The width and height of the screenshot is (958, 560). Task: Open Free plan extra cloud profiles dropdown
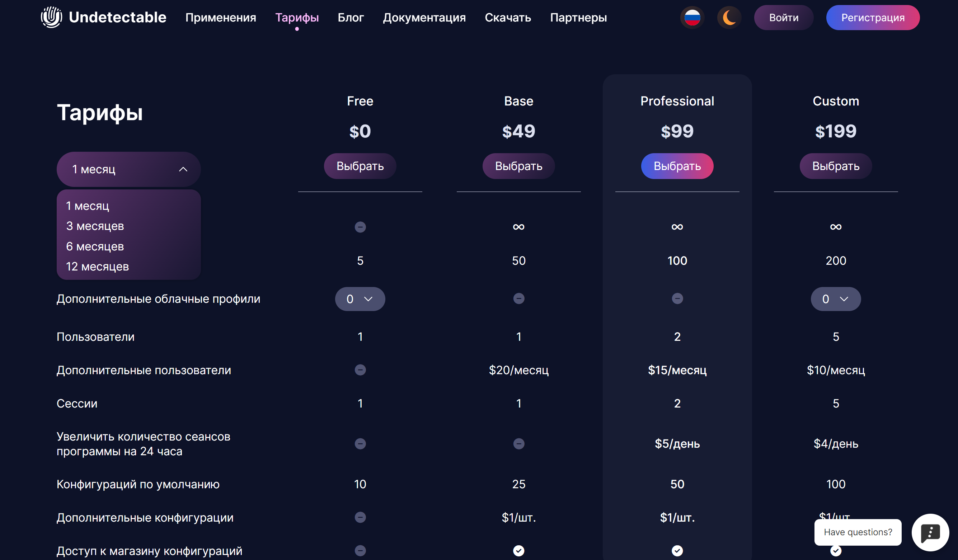click(360, 299)
